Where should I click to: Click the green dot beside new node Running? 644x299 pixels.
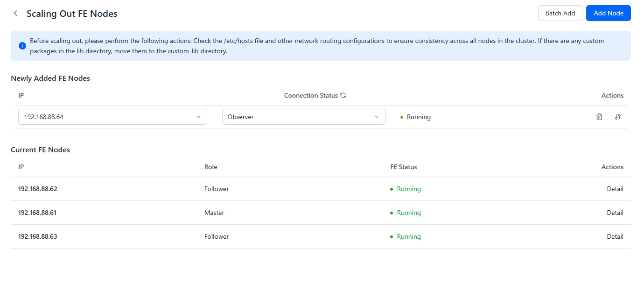402,117
